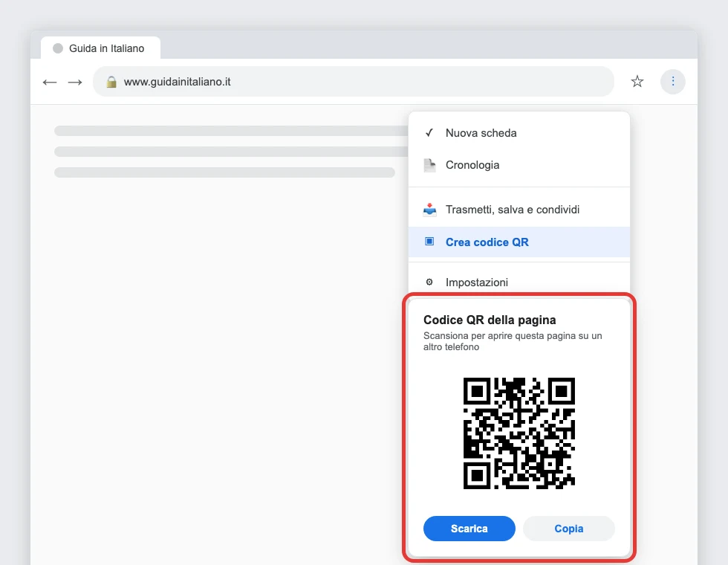The height and width of the screenshot is (565, 728).
Task: Click the Copia button
Action: pyautogui.click(x=569, y=529)
